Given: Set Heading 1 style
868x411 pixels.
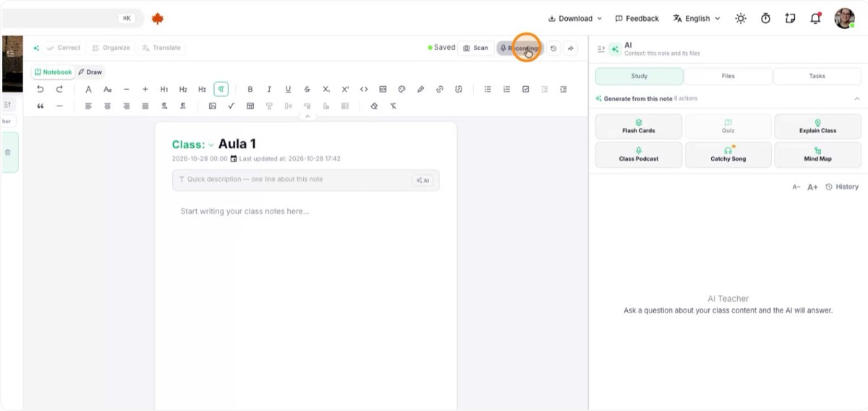Looking at the screenshot, I should [164, 89].
